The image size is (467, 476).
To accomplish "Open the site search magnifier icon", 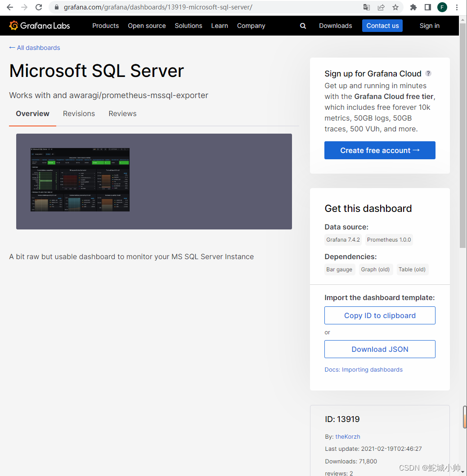I will [x=303, y=26].
